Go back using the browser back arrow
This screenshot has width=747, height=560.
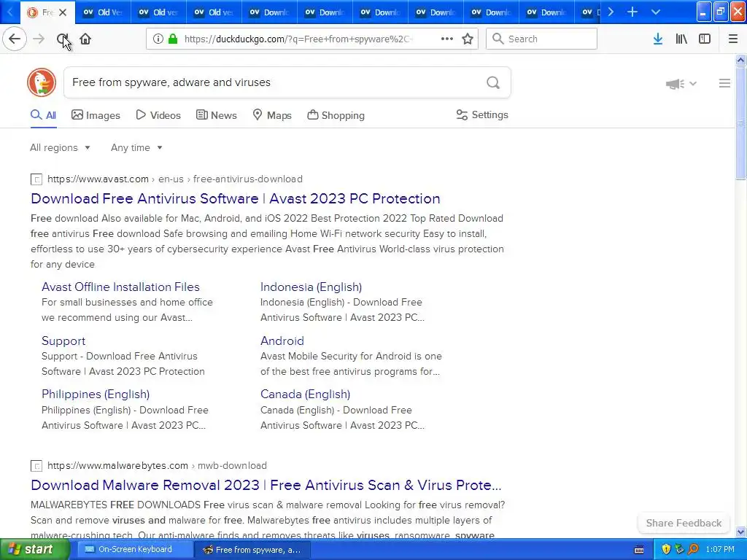15,39
